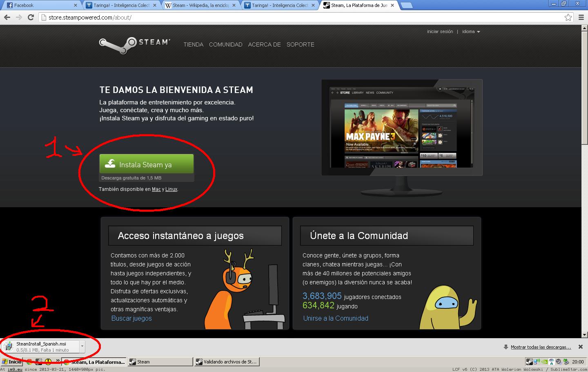This screenshot has width=588, height=372.
Task: Click the Steam client monitor screenshot
Action: pos(402,127)
